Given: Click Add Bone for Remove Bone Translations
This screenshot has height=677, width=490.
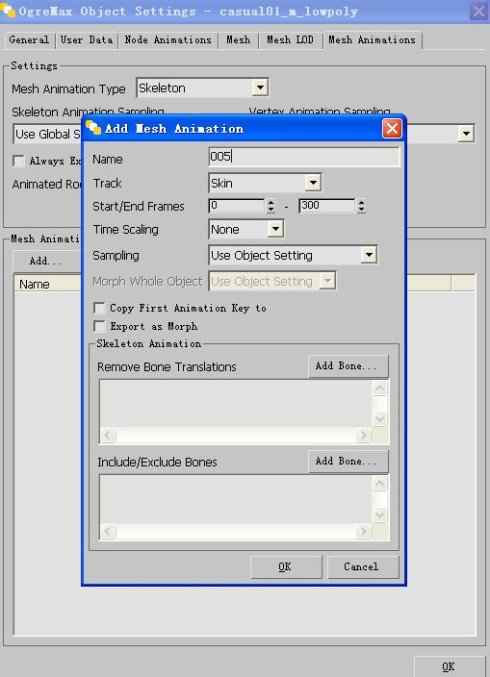Looking at the screenshot, I should [x=348, y=366].
